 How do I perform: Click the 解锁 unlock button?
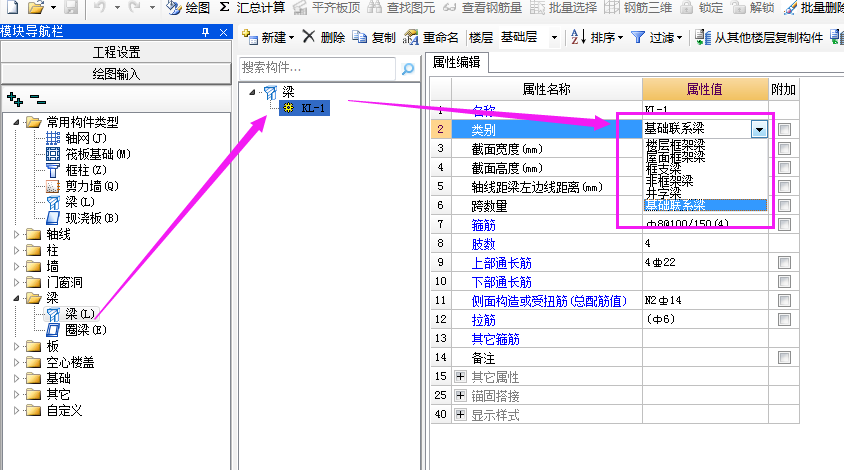pyautogui.click(x=753, y=8)
